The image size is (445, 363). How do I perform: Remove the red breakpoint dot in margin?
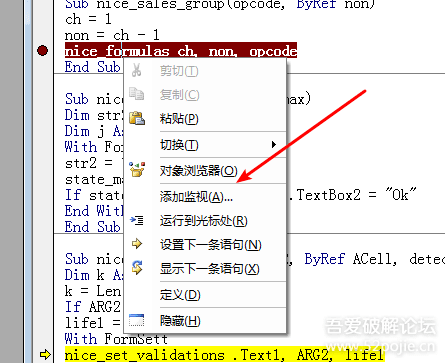(43, 51)
